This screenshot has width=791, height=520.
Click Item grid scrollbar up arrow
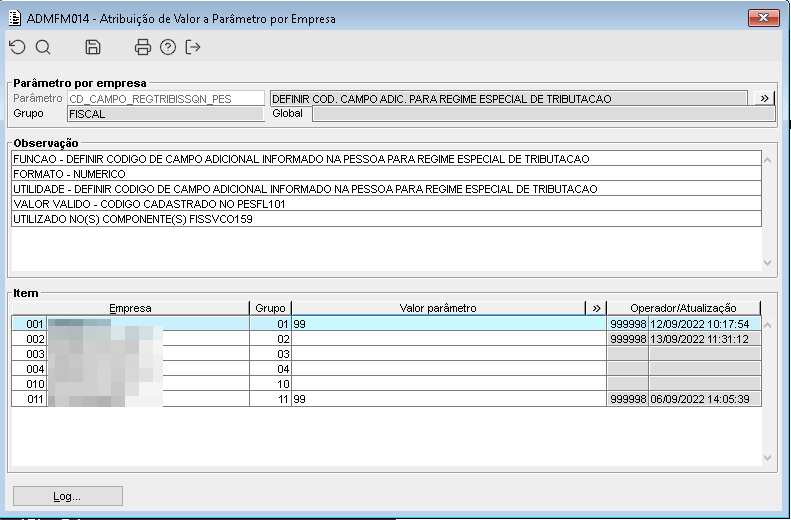(x=768, y=325)
